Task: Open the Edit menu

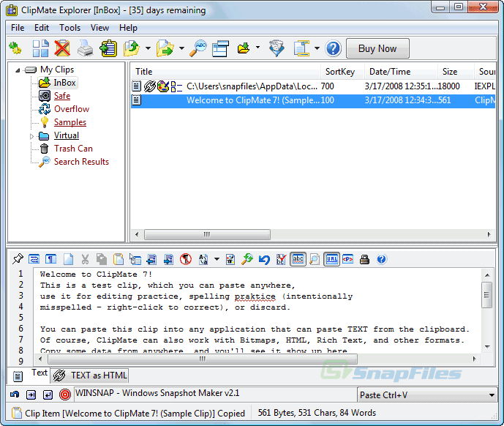Action: [42, 28]
